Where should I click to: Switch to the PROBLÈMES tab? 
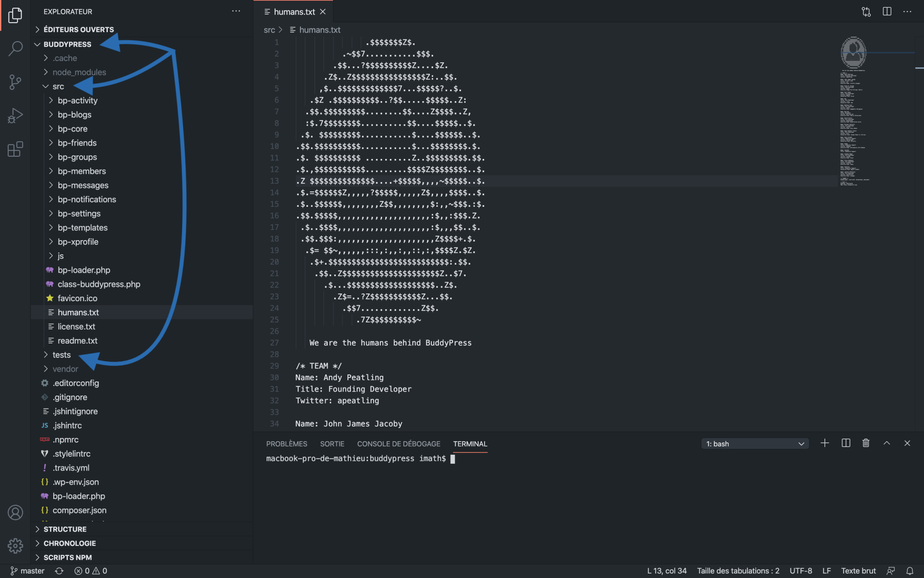pyautogui.click(x=286, y=444)
